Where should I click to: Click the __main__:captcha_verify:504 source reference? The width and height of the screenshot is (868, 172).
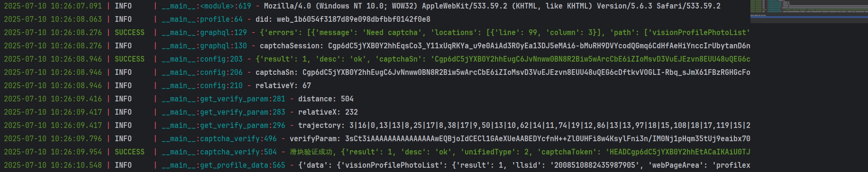click(x=219, y=152)
